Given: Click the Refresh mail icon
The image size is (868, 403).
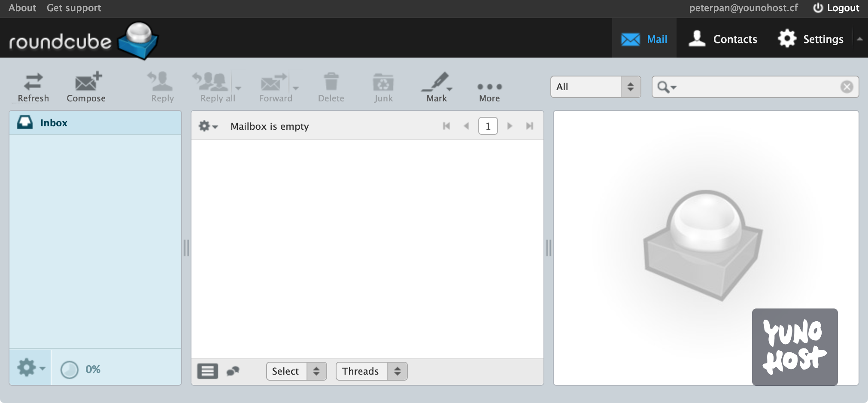Looking at the screenshot, I should click(x=33, y=87).
